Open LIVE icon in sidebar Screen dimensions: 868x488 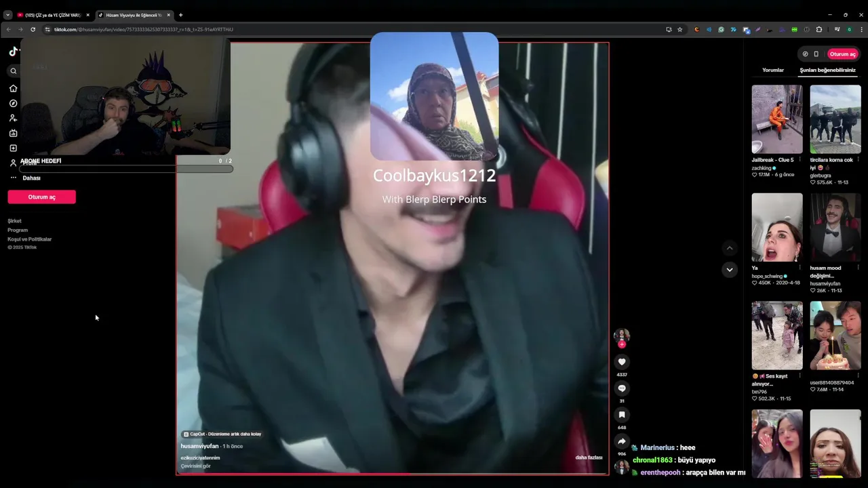pyautogui.click(x=13, y=133)
